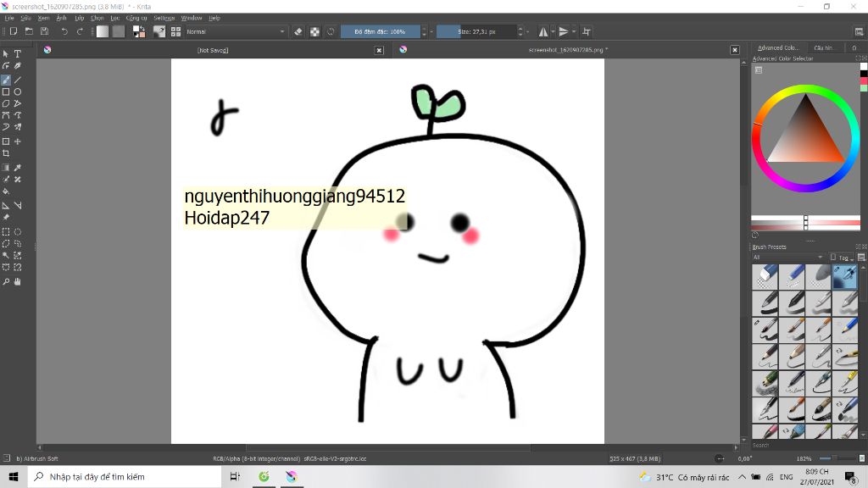
Task: Open the brush presets chooser grid
Action: click(175, 31)
